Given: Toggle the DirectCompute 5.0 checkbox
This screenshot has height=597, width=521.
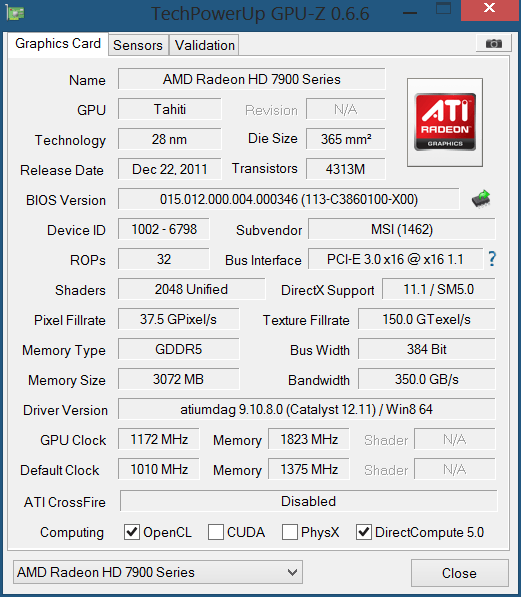Looking at the screenshot, I should click(x=364, y=532).
